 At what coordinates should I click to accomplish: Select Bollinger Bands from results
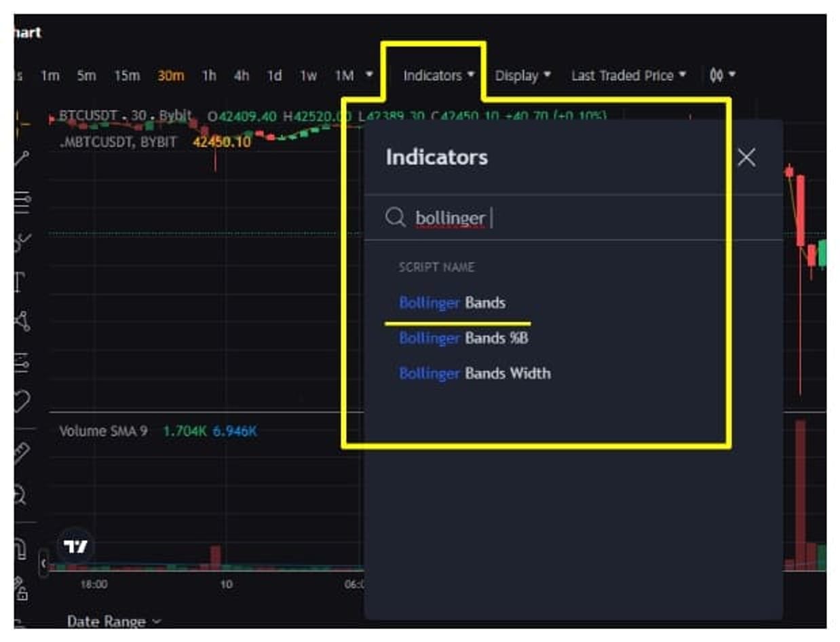click(452, 303)
